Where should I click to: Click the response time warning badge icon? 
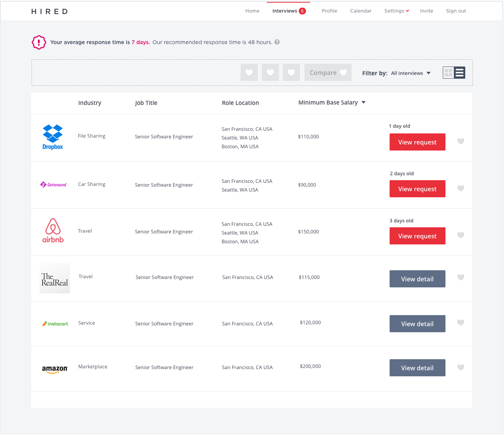click(39, 43)
